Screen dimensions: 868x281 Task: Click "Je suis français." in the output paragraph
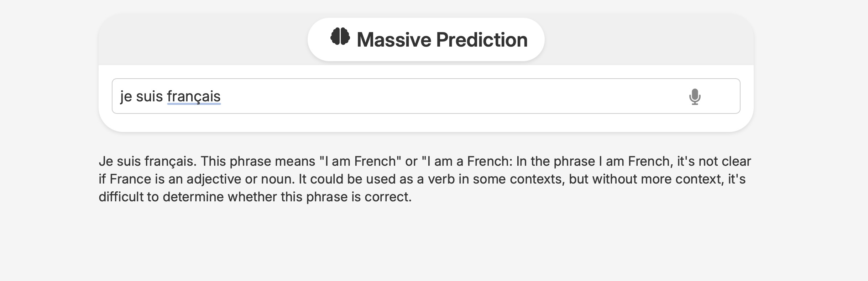(x=147, y=161)
